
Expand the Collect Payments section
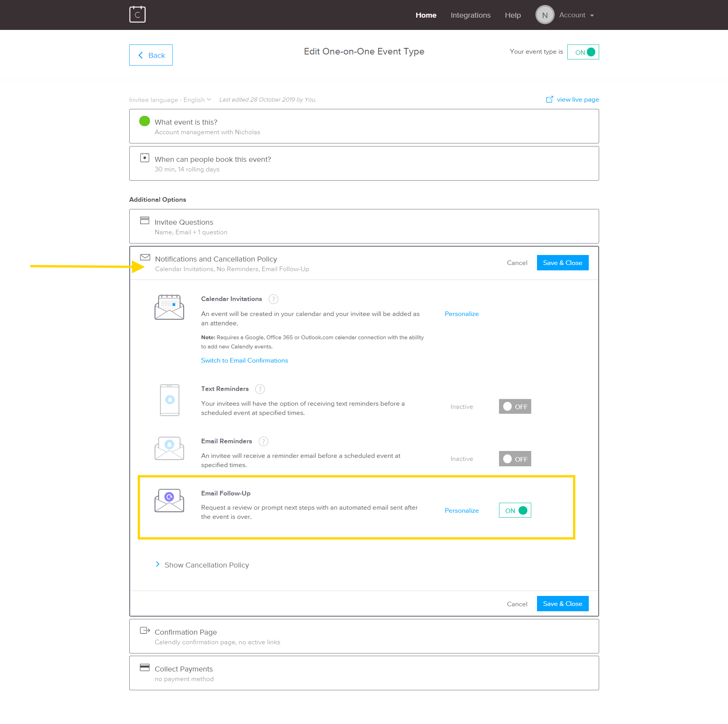tap(364, 673)
